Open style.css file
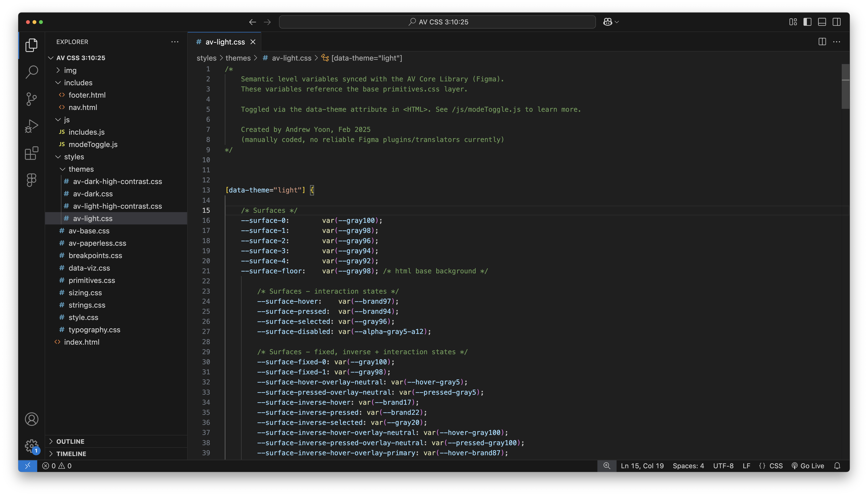 point(116,317)
